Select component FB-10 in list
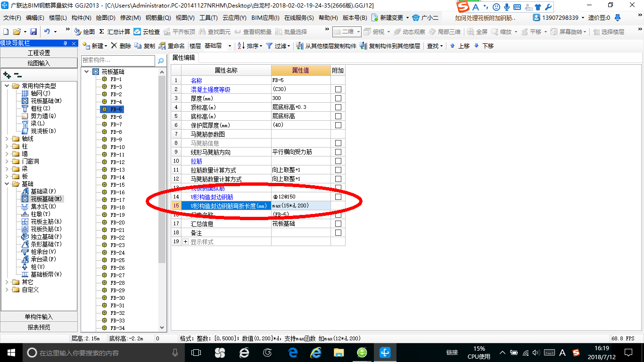This screenshot has height=362, width=644. (x=117, y=147)
